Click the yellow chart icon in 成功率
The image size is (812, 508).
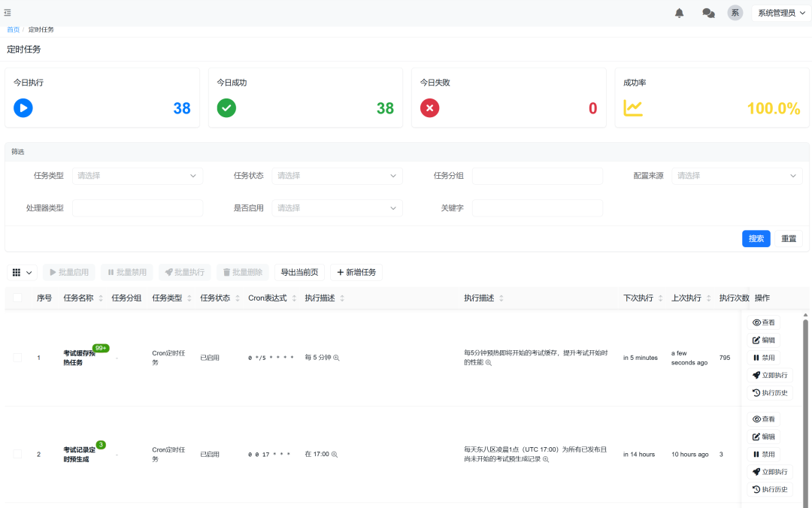coord(633,108)
